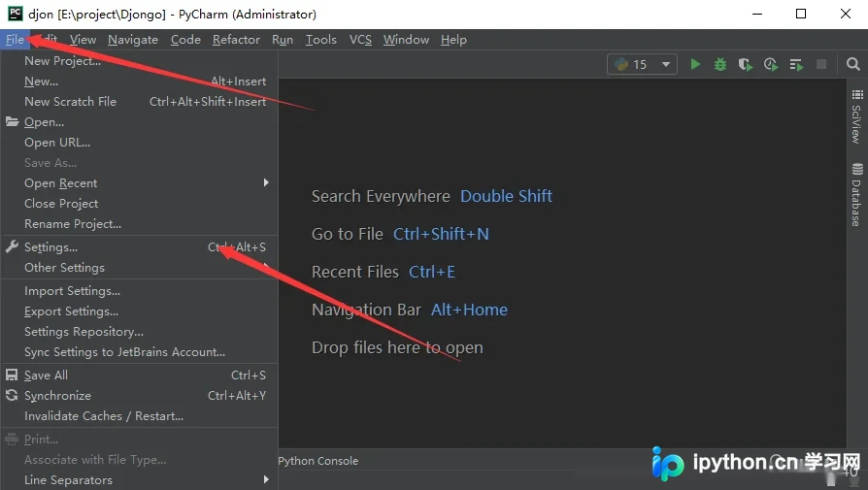
Task: Click the concurrency diagram run icon
Action: point(796,65)
